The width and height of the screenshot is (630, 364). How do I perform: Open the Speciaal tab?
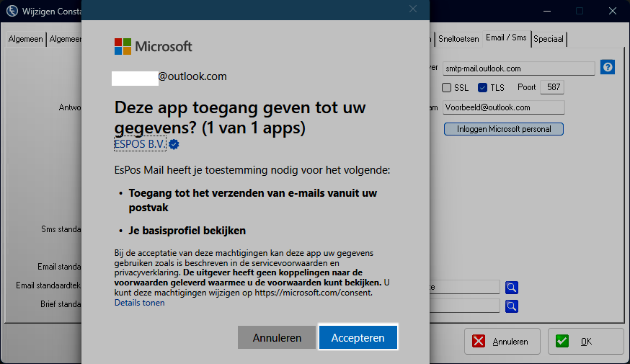[x=549, y=39]
